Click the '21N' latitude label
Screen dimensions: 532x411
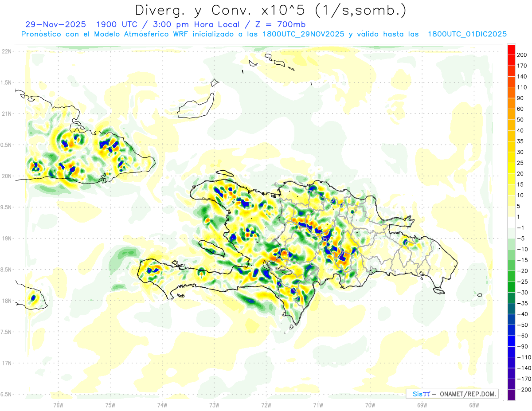click(x=7, y=114)
